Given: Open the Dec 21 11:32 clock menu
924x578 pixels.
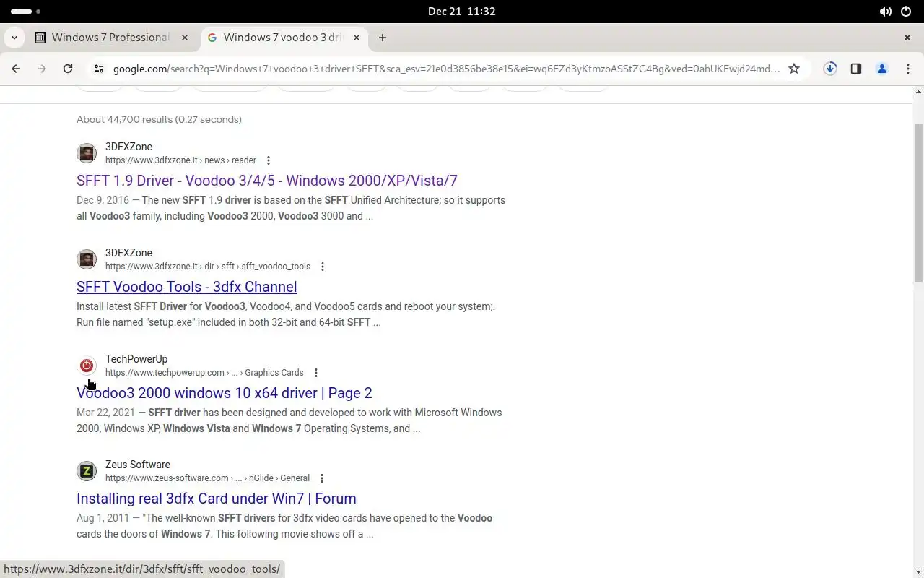Looking at the screenshot, I should click(462, 12).
